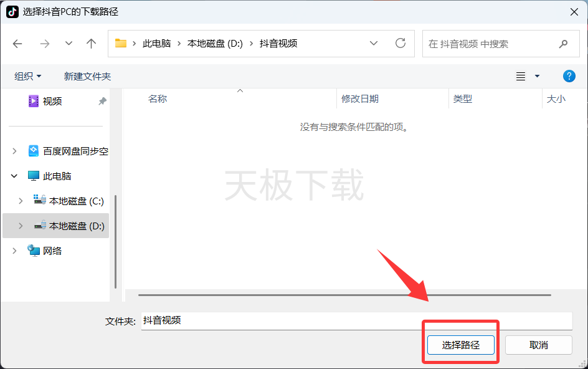Click 此电脑 in the address breadcrumb
Viewport: 588px width, 369px height.
tap(157, 44)
